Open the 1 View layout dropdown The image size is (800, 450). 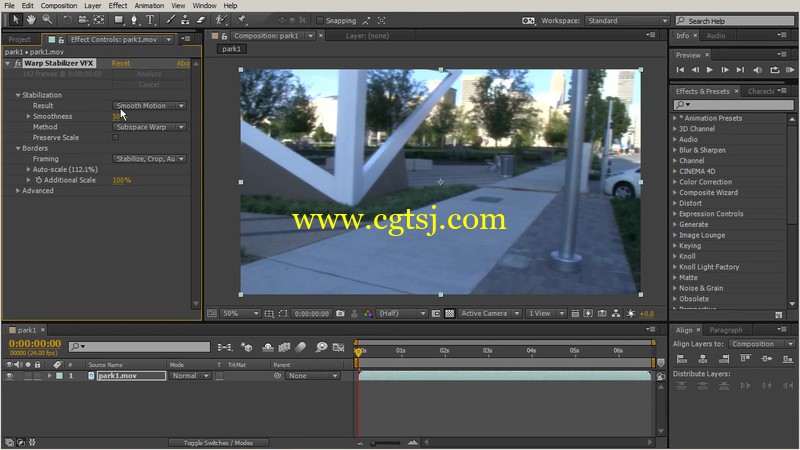[x=545, y=313]
